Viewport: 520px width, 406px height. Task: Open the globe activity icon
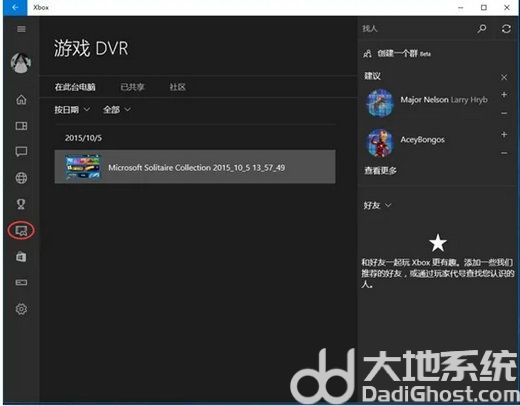pos(21,178)
